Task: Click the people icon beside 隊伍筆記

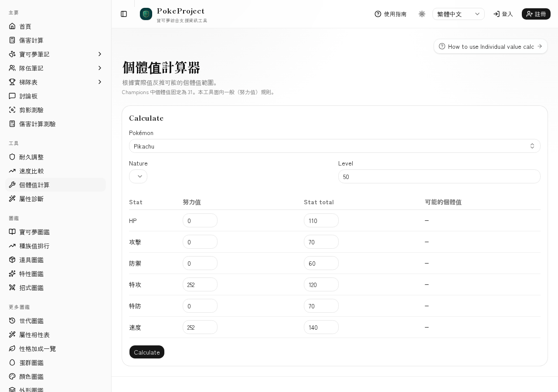Action: [12, 68]
